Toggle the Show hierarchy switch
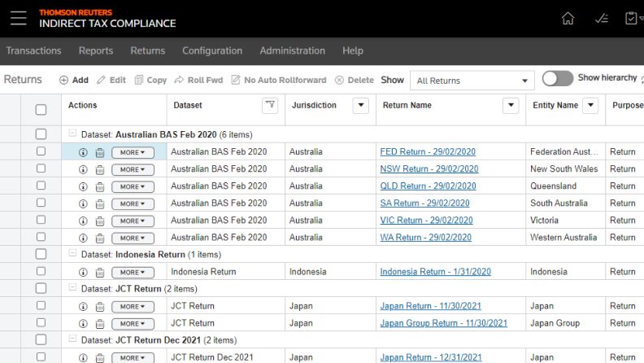 click(x=558, y=78)
